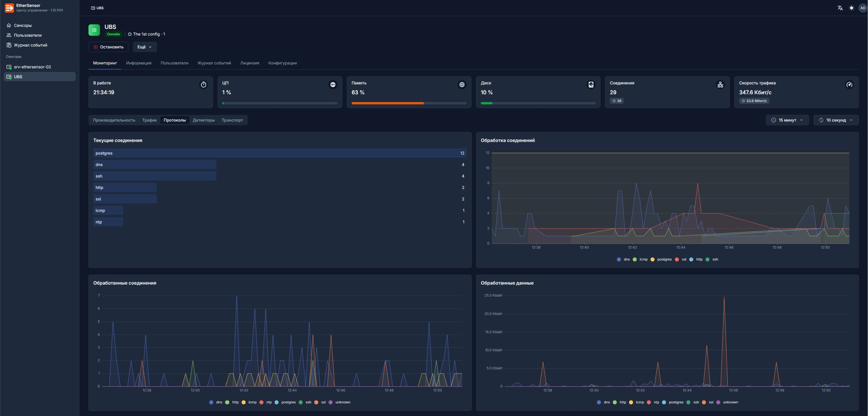Click the EtherSensor logo icon

coord(9,8)
